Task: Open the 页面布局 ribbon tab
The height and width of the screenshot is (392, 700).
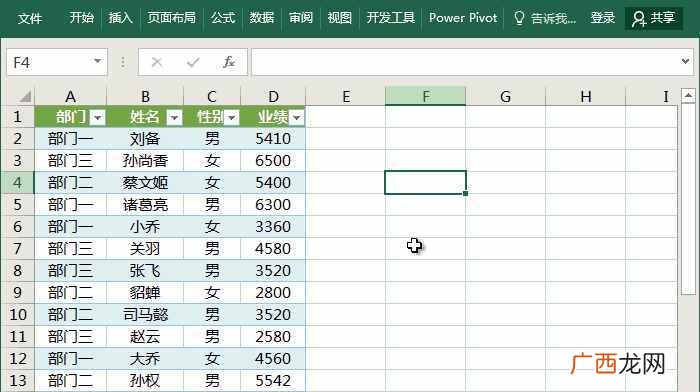Action: (x=172, y=18)
